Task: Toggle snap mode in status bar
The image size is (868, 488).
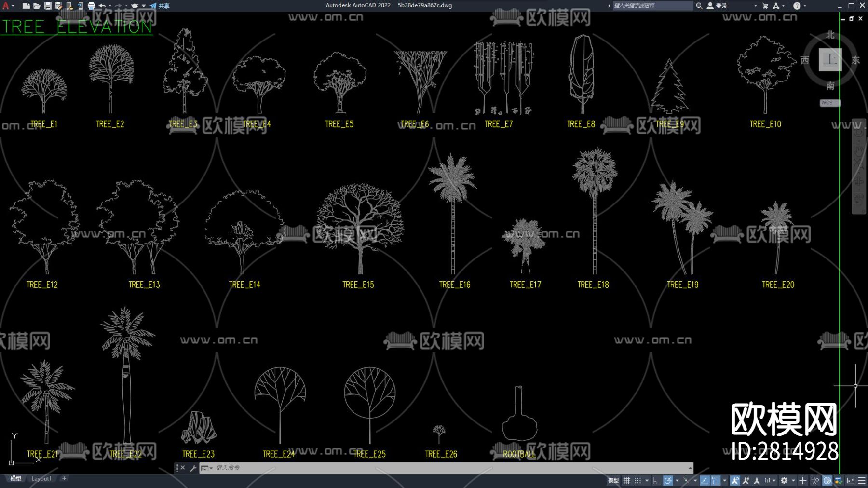Action: point(638,480)
